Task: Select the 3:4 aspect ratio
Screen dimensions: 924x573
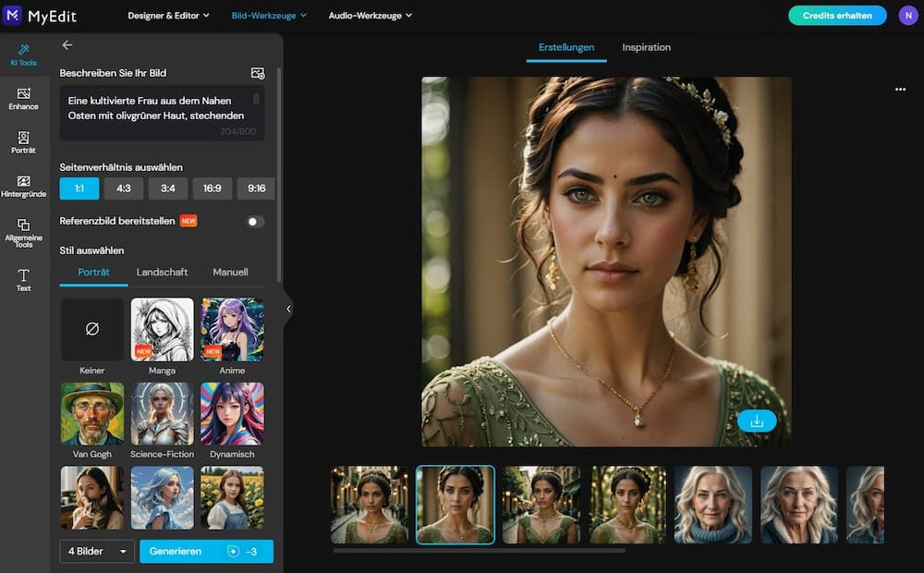Action: 168,189
